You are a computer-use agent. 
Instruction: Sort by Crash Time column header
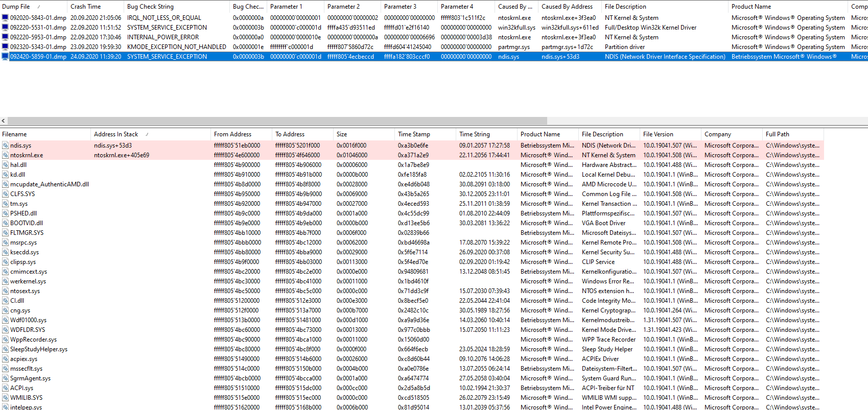(x=96, y=7)
